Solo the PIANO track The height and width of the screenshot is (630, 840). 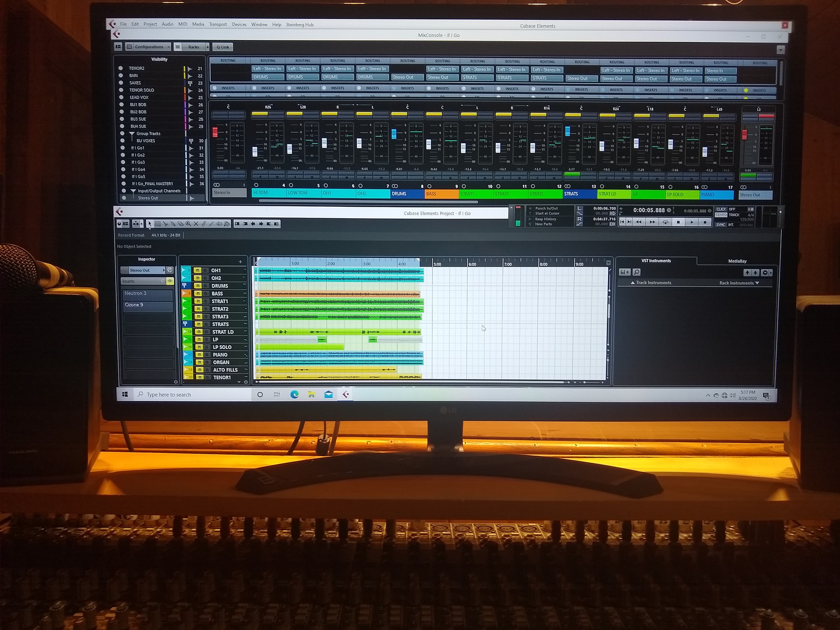pyautogui.click(x=207, y=355)
